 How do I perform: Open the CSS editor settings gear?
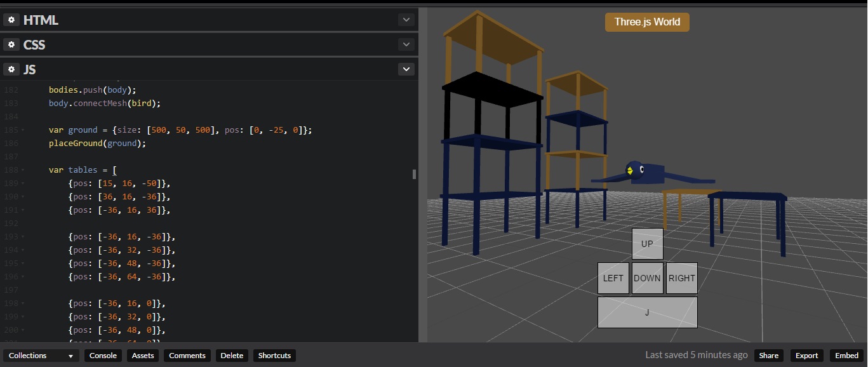[11, 44]
